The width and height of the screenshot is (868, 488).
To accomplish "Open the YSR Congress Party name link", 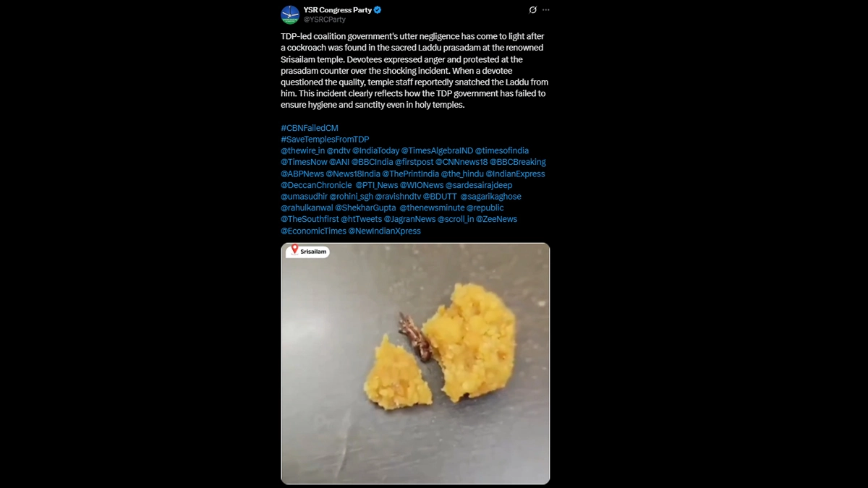I will (337, 10).
